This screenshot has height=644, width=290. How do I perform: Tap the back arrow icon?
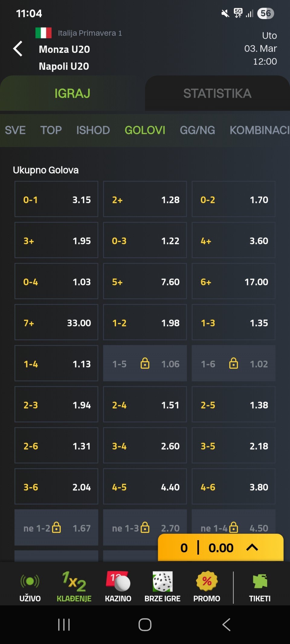click(x=18, y=49)
